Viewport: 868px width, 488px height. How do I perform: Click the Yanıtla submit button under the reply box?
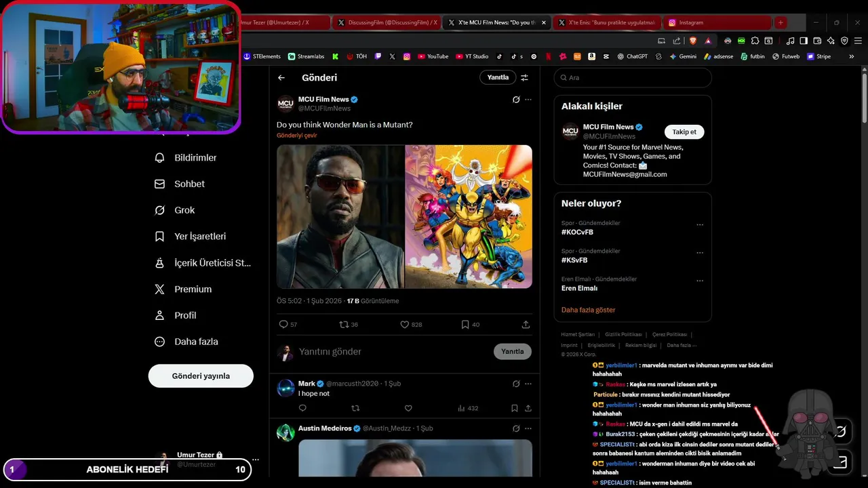[x=513, y=352]
